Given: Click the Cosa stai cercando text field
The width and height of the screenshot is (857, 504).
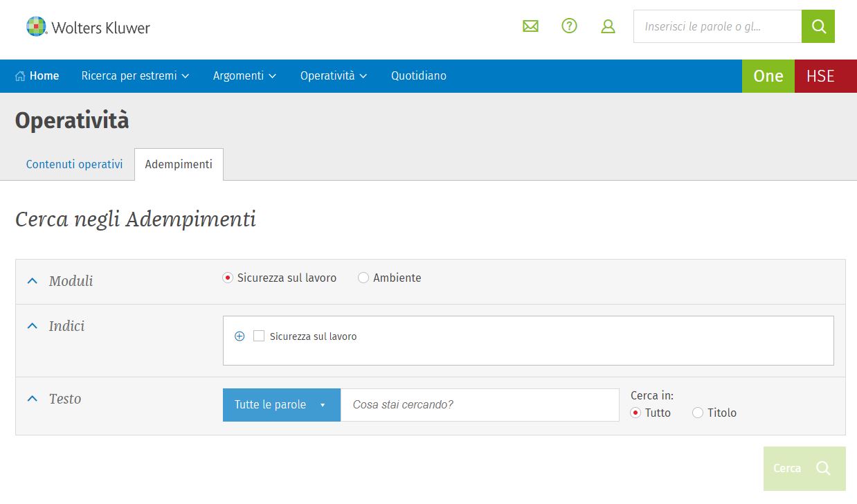Looking at the screenshot, I should pos(479,405).
